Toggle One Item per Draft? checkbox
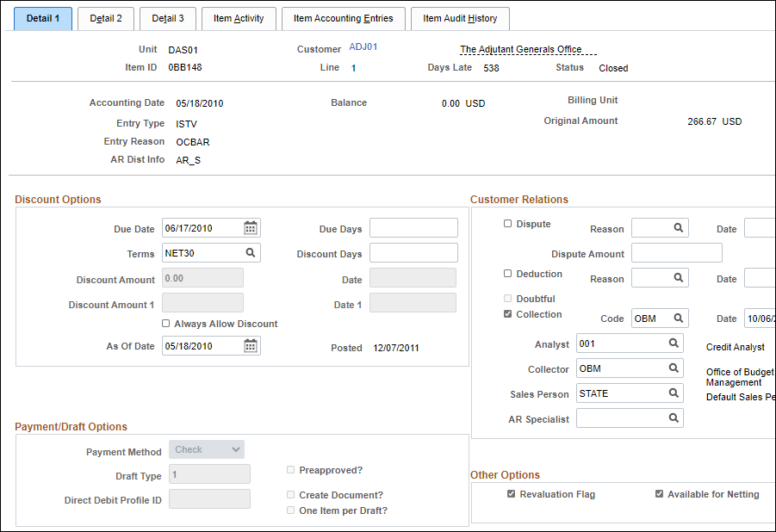The image size is (776, 532). [x=290, y=510]
